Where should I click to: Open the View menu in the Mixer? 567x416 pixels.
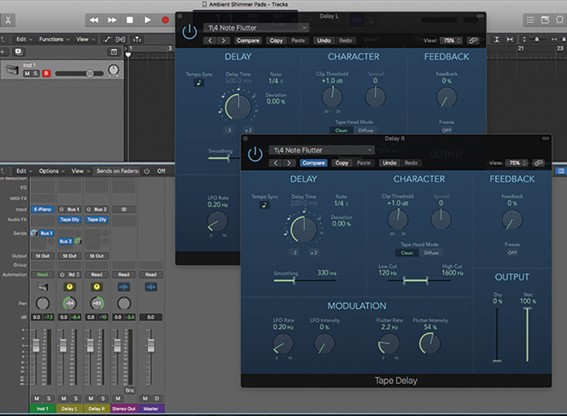(80, 171)
